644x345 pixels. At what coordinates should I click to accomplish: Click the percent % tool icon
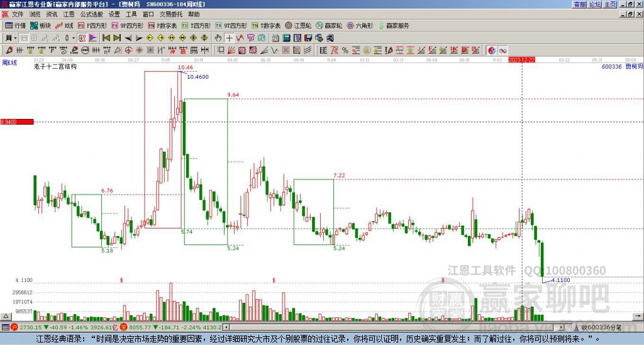click(x=345, y=50)
